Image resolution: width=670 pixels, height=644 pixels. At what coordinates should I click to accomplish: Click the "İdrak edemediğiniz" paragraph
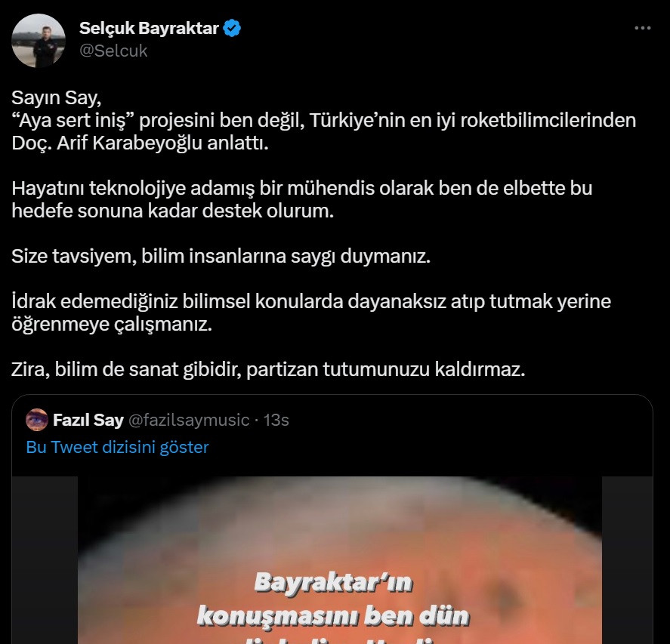311,313
